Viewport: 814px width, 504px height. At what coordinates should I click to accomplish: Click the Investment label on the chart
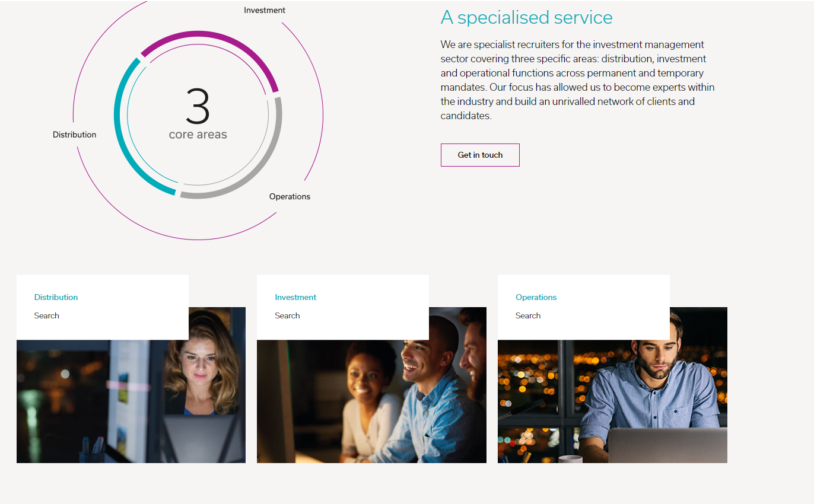point(265,10)
